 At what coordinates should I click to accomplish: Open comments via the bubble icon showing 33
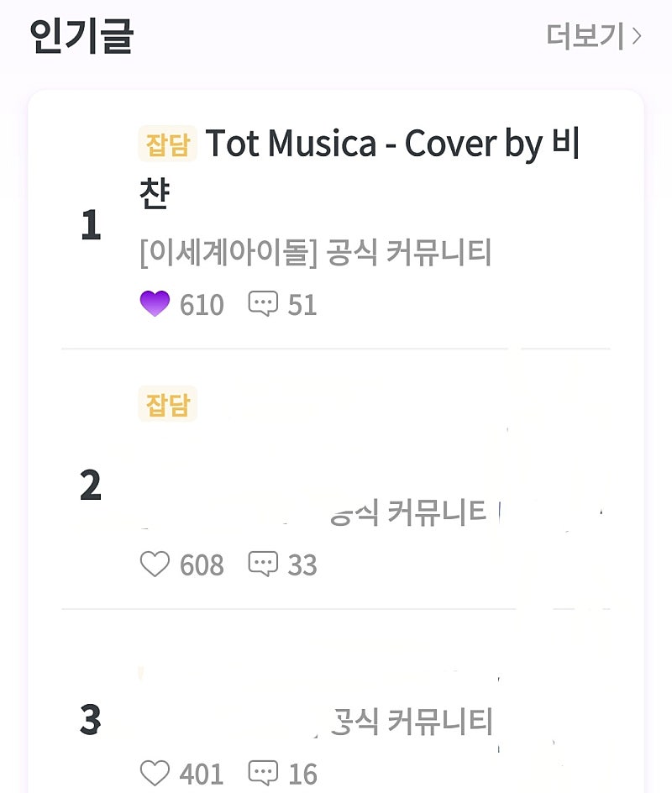[x=263, y=565]
